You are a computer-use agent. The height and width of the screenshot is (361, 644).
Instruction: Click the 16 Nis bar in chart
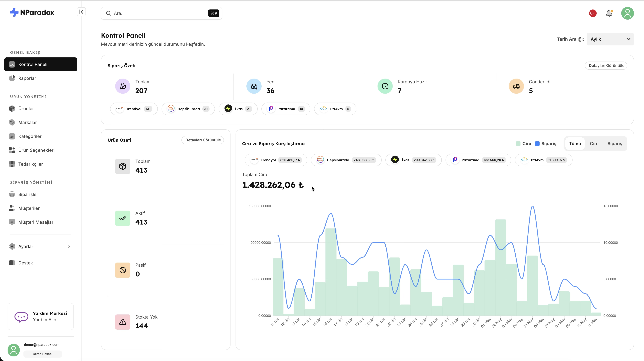[331, 272]
